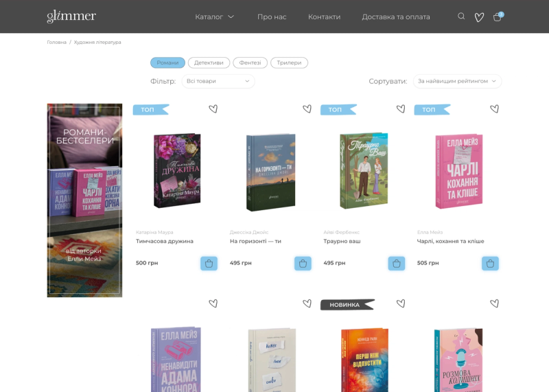Add Тимчасова дружина to cart
Screen dimensions: 549x392
click(x=209, y=264)
